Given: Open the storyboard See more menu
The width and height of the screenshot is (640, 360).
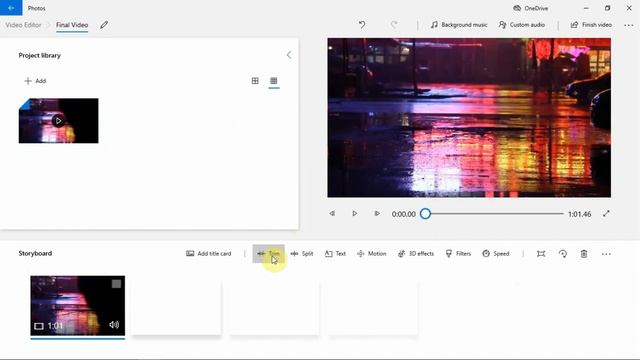Looking at the screenshot, I should click(x=606, y=254).
